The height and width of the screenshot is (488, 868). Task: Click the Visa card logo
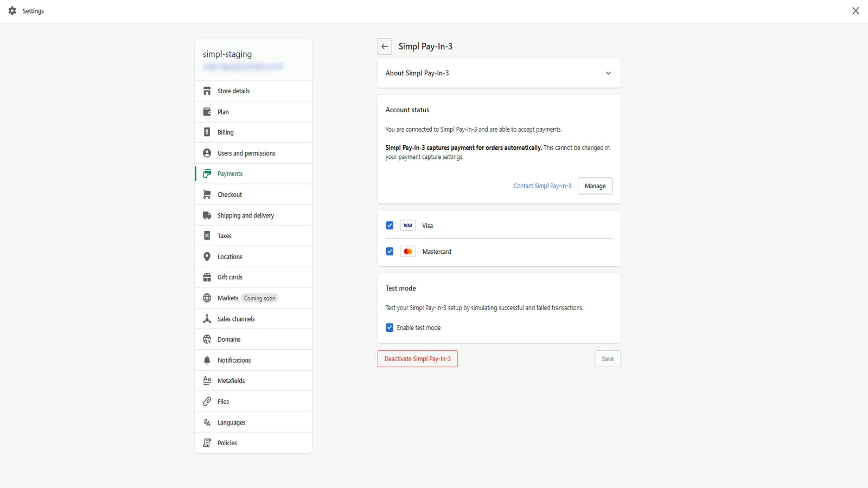[407, 226]
